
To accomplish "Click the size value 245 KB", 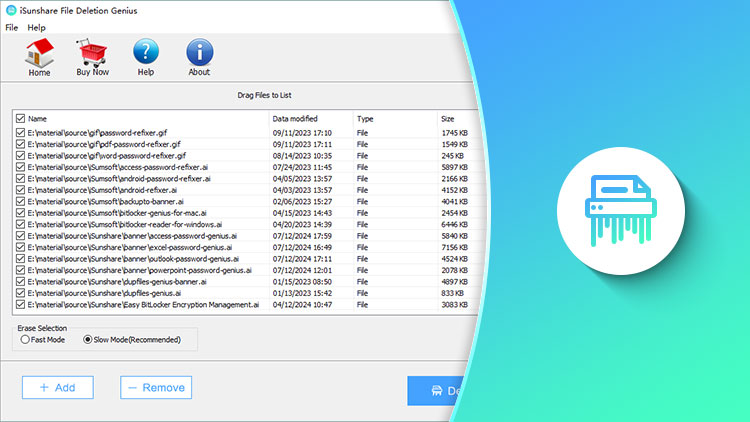I will 452,156.
